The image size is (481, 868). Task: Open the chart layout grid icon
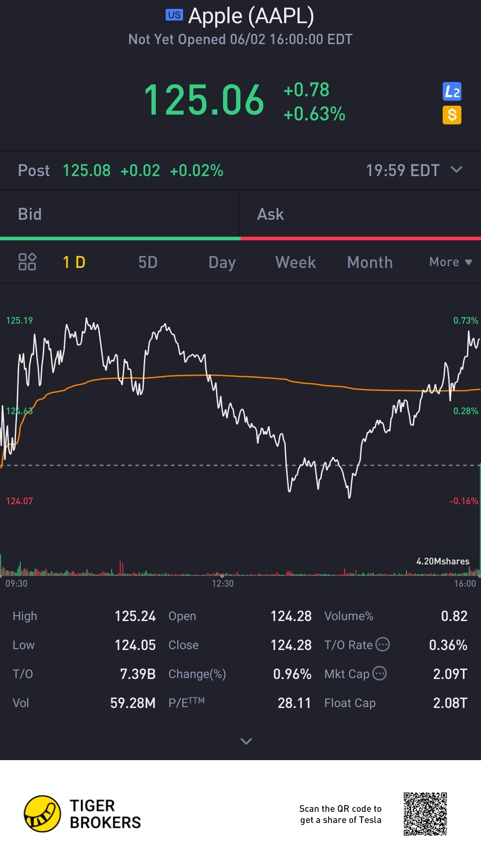tap(27, 262)
